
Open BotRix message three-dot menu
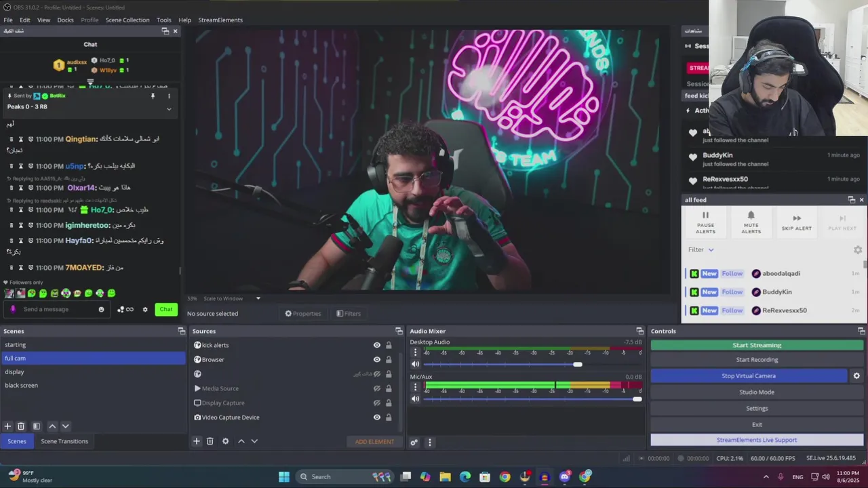point(169,96)
